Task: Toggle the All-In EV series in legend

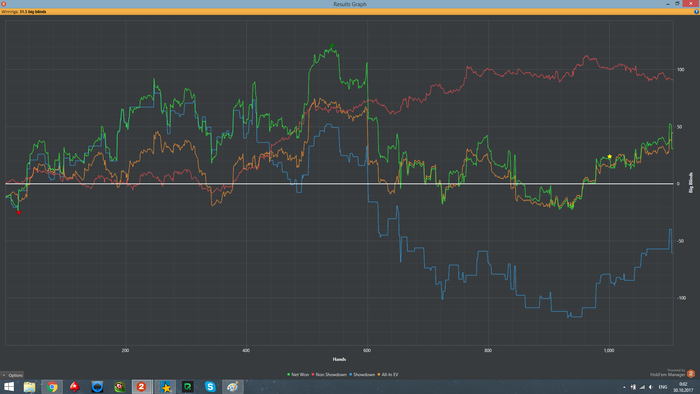Action: [388, 375]
